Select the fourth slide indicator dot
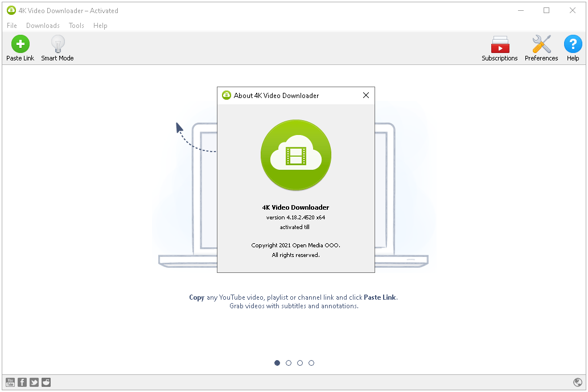Image resolution: width=588 pixels, height=392 pixels. [x=311, y=363]
